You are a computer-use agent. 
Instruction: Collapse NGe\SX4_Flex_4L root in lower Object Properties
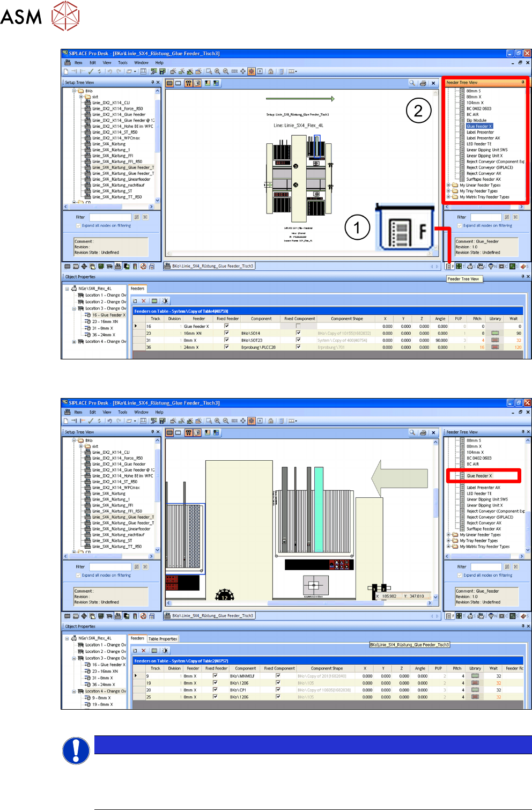(x=68, y=638)
